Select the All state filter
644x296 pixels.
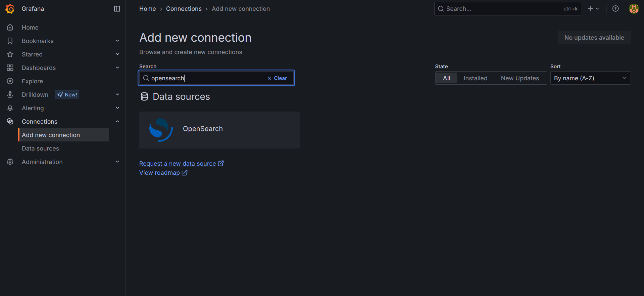(x=447, y=78)
